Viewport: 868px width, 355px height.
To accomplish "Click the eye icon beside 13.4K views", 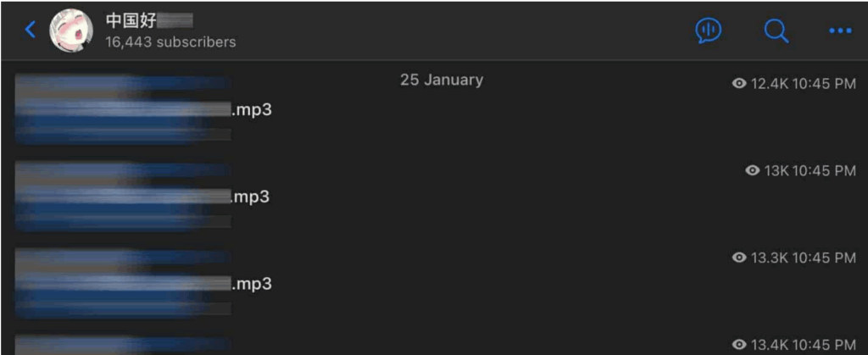I will (x=739, y=344).
